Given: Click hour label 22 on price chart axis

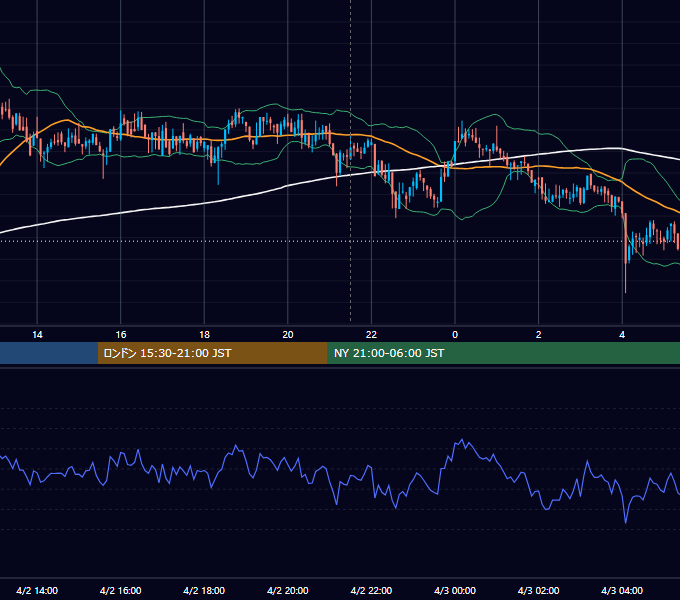Looking at the screenshot, I should (371, 335).
